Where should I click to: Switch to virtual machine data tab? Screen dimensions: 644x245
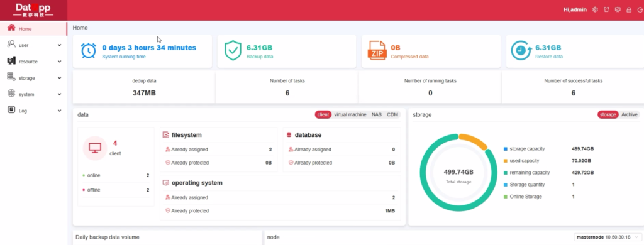pos(350,114)
